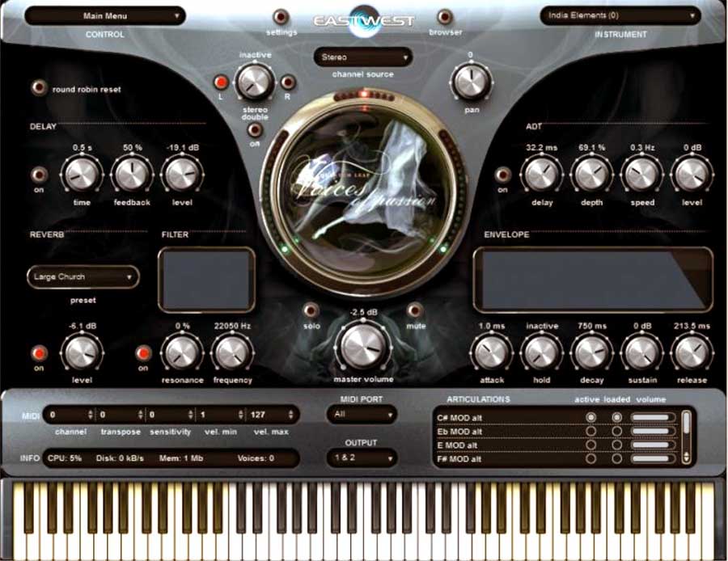Select the E MOD alt articulation row
Image resolution: width=728 pixels, height=561 pixels.
click(x=557, y=445)
